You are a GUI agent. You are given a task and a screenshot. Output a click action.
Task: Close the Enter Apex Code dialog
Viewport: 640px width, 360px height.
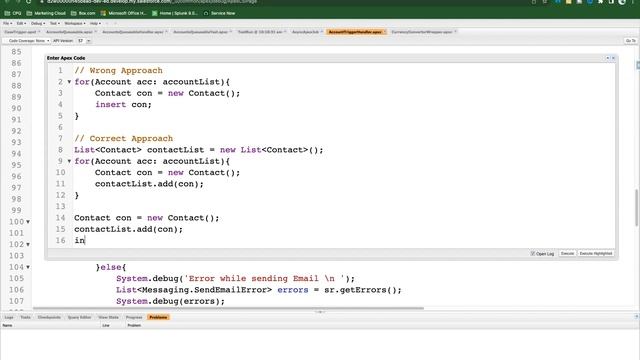(613, 58)
